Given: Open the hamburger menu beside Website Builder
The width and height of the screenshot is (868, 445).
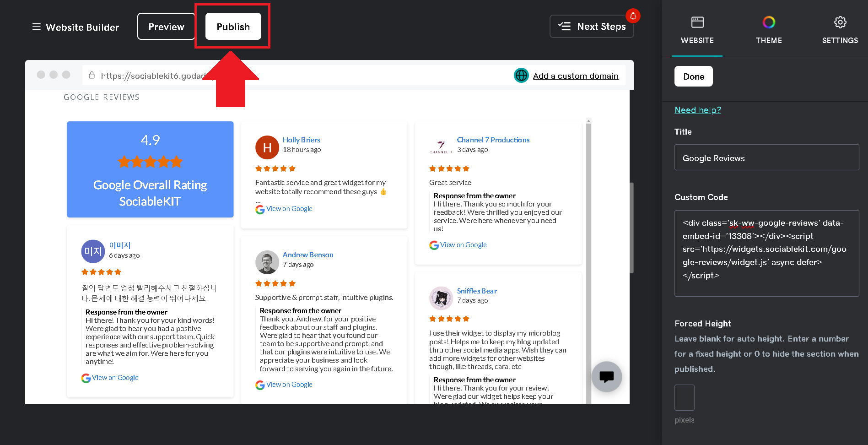Looking at the screenshot, I should [36, 27].
